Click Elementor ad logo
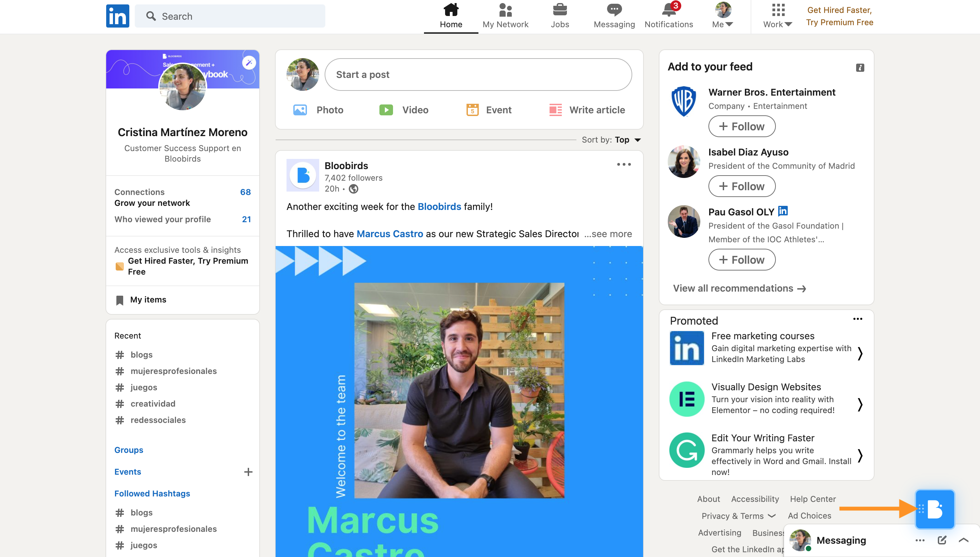Viewport: 980px width, 557px height. pos(687,399)
